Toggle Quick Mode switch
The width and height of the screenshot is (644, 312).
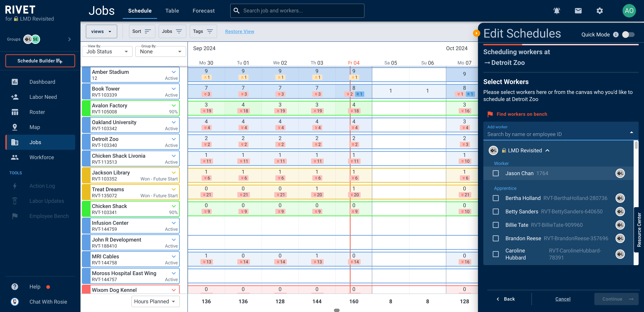click(628, 35)
